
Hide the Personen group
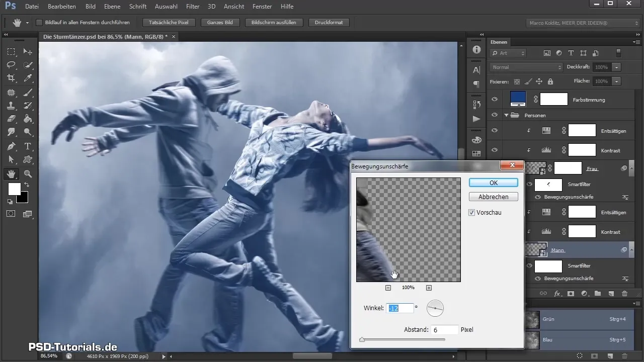click(495, 115)
